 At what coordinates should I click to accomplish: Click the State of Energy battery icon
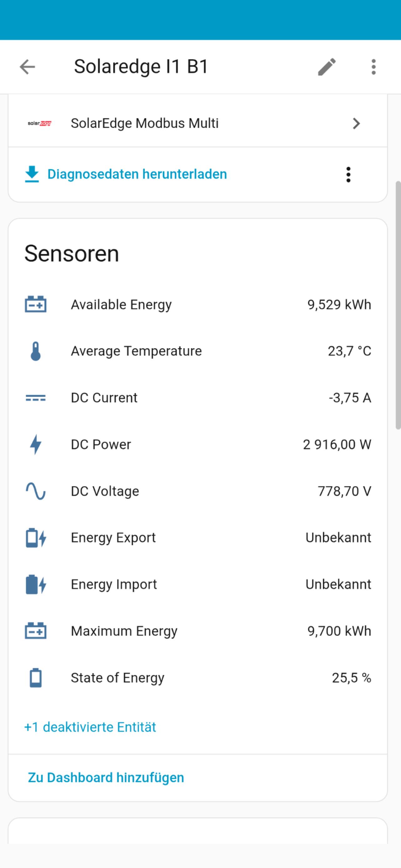(x=35, y=678)
